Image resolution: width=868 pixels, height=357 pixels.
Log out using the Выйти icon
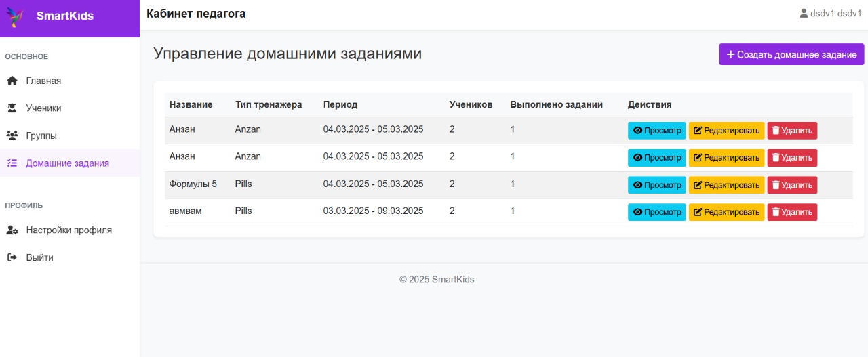click(x=12, y=257)
